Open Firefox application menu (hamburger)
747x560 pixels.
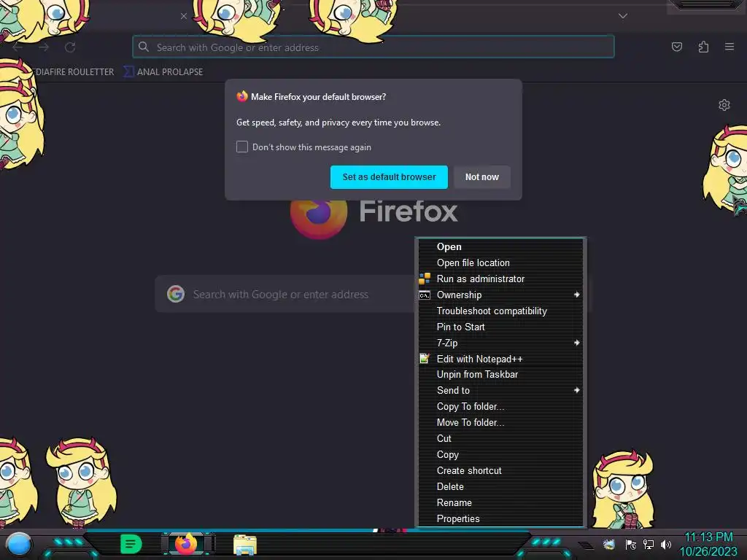point(729,47)
